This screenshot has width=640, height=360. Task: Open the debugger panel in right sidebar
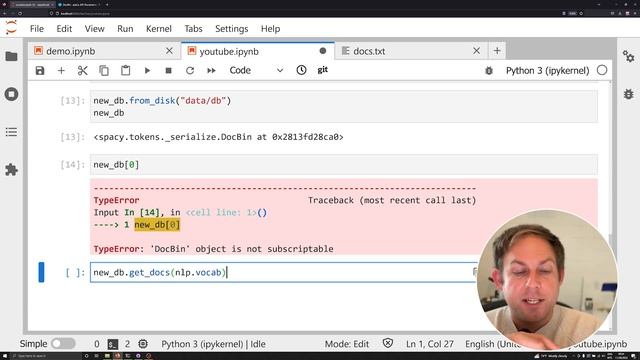click(x=629, y=94)
